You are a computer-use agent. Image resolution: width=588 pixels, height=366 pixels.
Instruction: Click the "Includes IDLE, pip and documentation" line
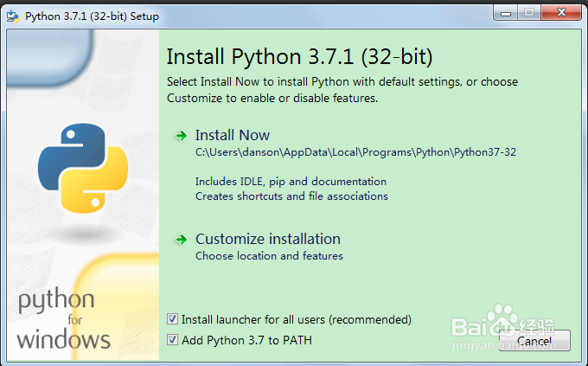[291, 182]
